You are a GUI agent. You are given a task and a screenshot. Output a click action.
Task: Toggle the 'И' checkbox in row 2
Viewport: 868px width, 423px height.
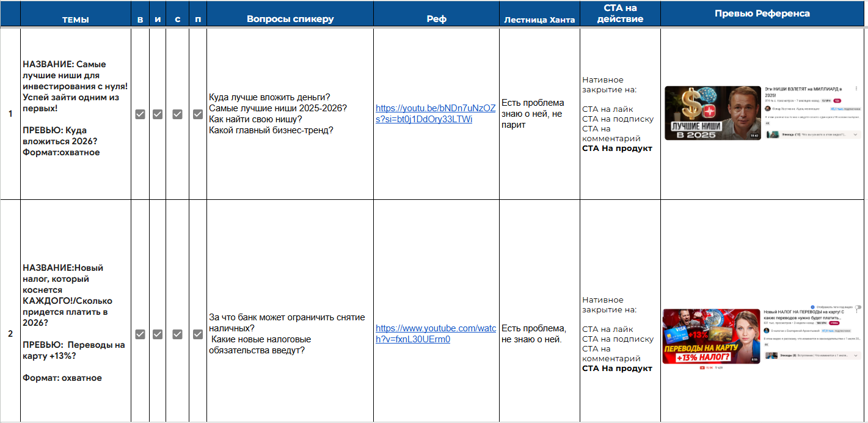[158, 334]
